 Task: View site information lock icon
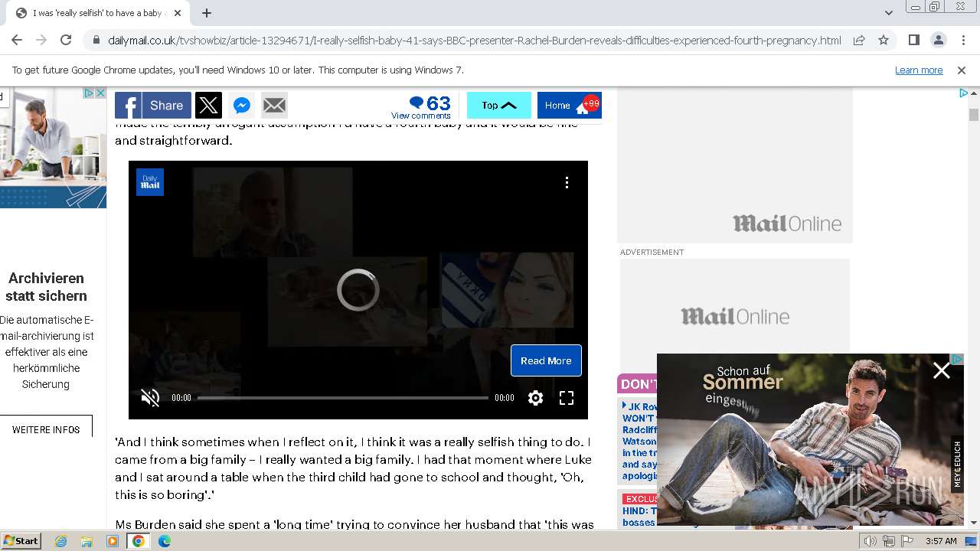coord(95,41)
